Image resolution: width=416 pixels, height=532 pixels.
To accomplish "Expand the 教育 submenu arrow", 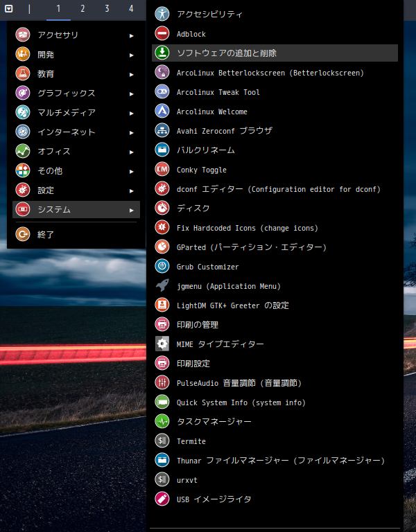I will tap(132, 74).
